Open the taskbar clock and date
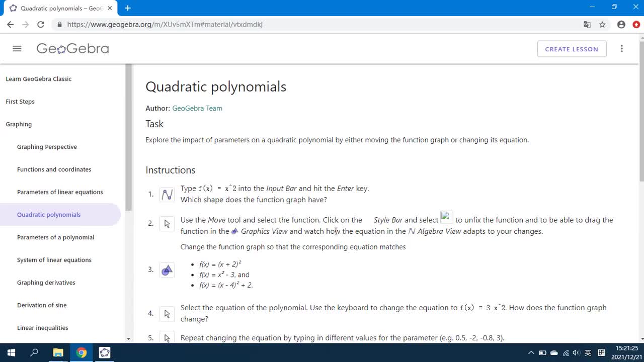Screen dimensions: 644x362 click(x=626, y=352)
